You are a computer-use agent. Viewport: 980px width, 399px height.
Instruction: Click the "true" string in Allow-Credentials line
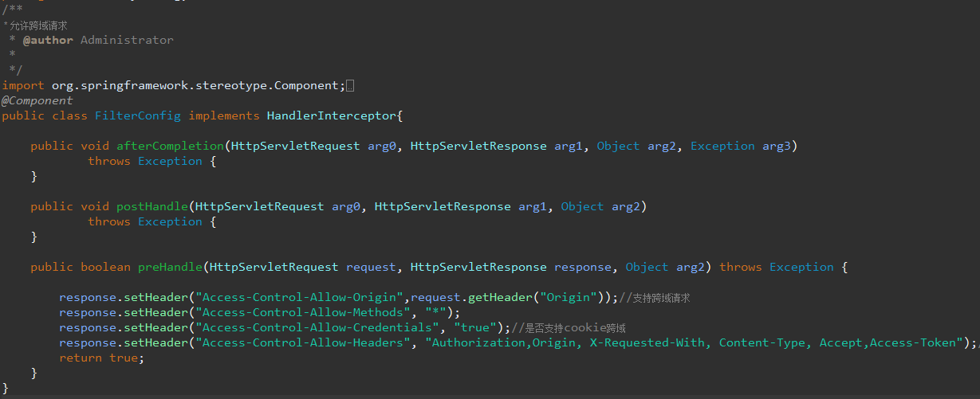(x=476, y=327)
